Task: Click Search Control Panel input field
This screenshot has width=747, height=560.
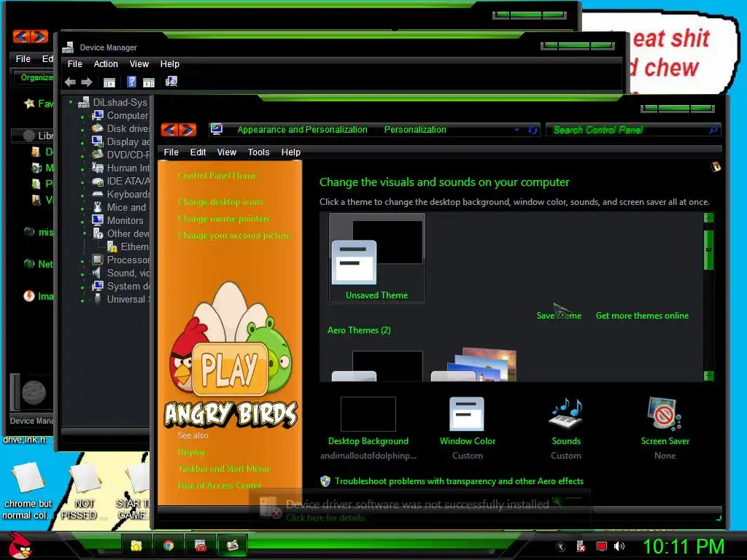Action: click(x=627, y=130)
